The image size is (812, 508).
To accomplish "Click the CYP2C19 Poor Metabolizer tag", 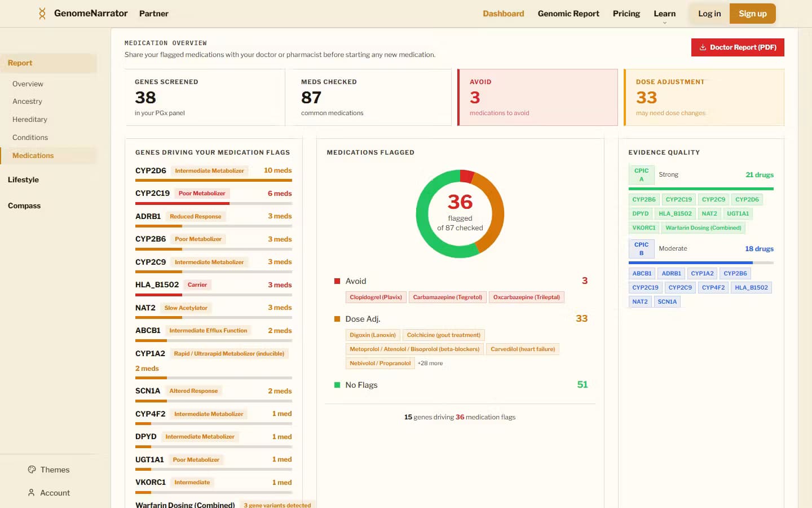I will pyautogui.click(x=202, y=194).
